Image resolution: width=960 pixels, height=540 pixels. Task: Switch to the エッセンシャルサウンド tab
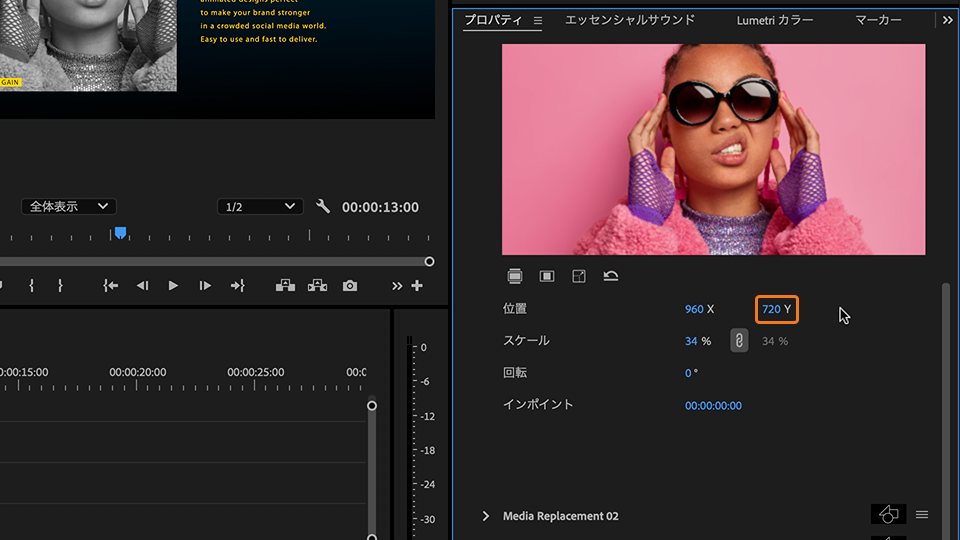(629, 20)
